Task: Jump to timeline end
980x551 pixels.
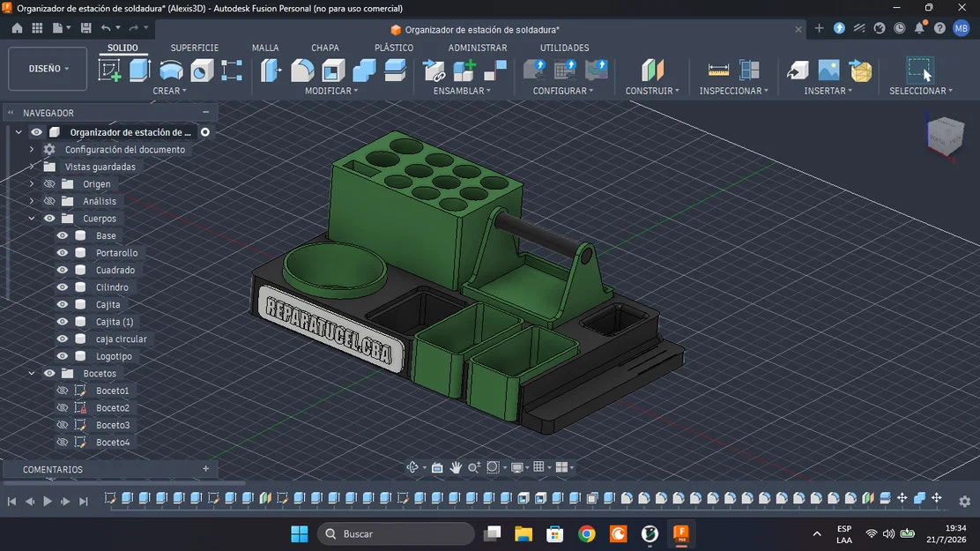Action: click(83, 501)
